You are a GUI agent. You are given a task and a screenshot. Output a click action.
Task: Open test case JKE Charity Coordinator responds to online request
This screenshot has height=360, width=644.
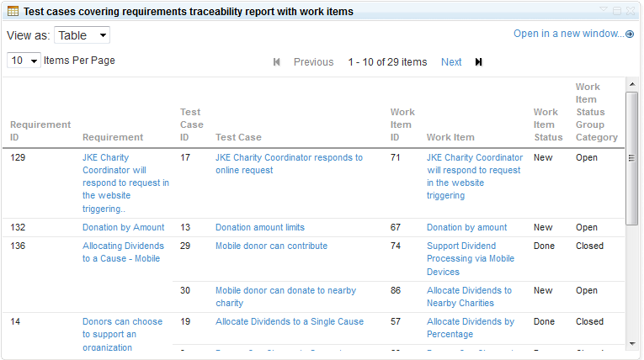289,164
